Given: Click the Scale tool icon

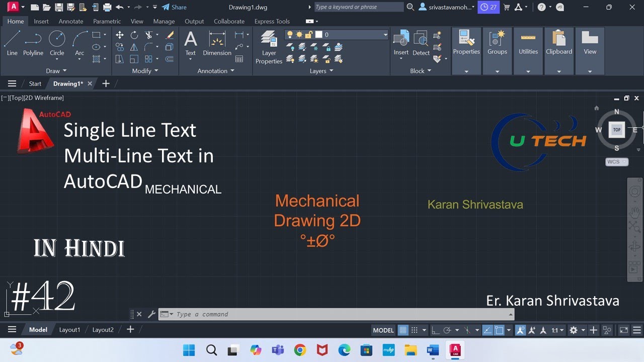Looking at the screenshot, I should click(x=134, y=59).
